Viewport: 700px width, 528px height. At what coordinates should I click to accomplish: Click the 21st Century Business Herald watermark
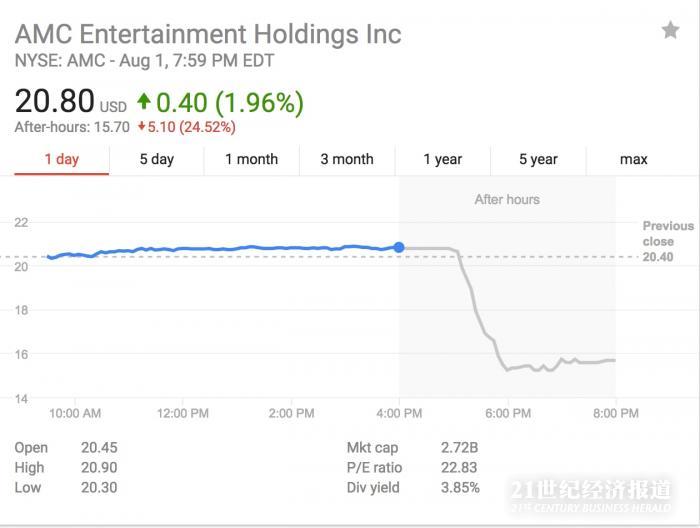point(590,493)
